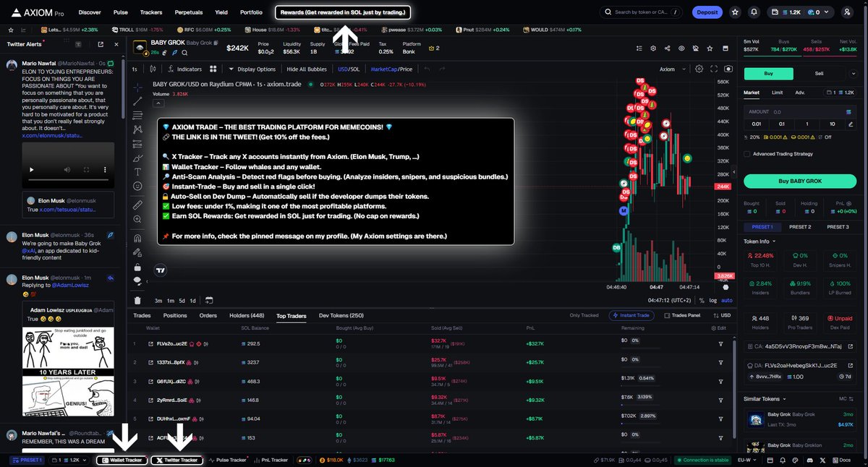Screen dimensions: 868x467
Task: Toggle MarketCap/Price chart mode
Action: tap(391, 69)
